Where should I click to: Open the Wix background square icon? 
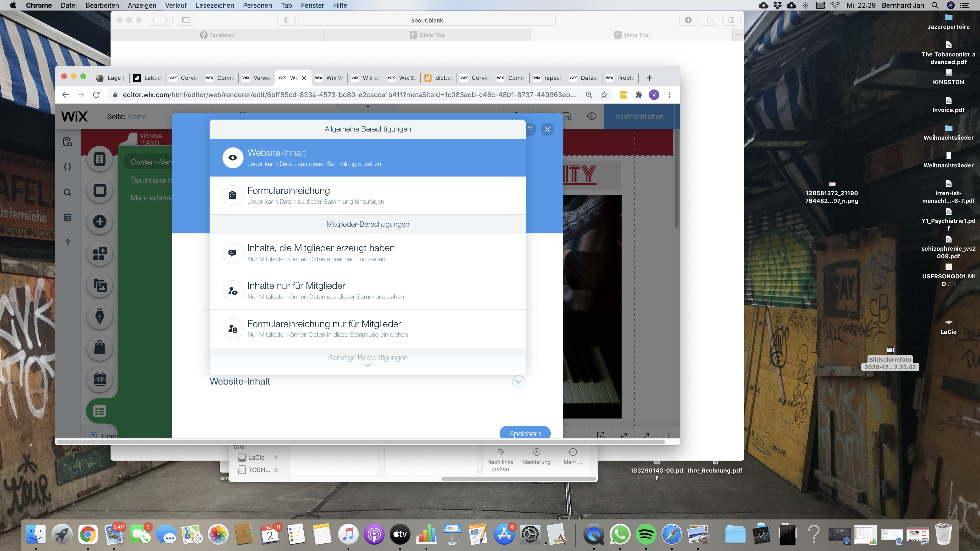pyautogui.click(x=100, y=190)
